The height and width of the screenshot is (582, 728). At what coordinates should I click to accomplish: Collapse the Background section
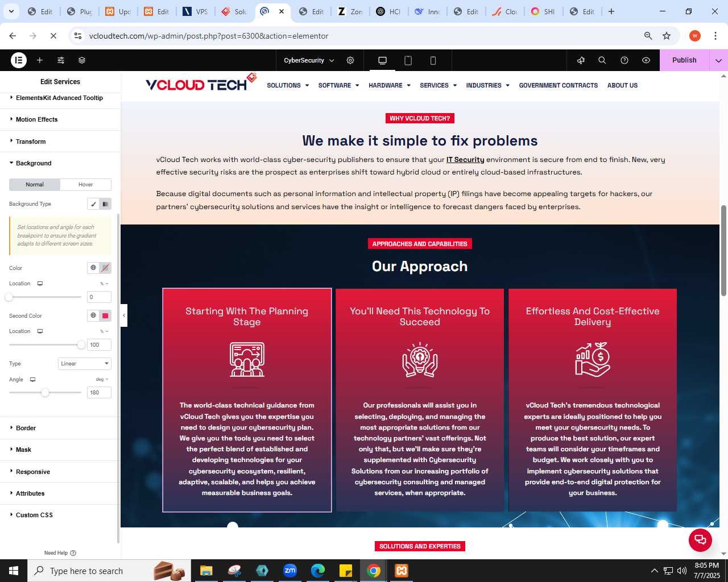pyautogui.click(x=60, y=163)
